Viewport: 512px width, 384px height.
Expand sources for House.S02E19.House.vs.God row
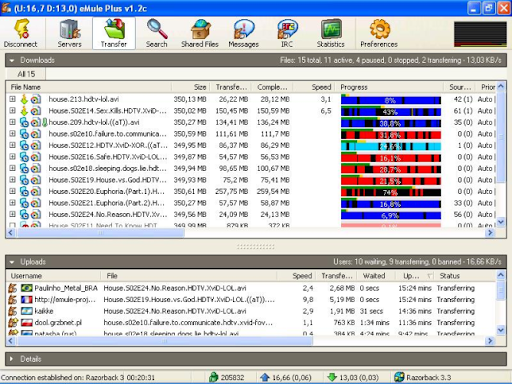tap(12, 180)
